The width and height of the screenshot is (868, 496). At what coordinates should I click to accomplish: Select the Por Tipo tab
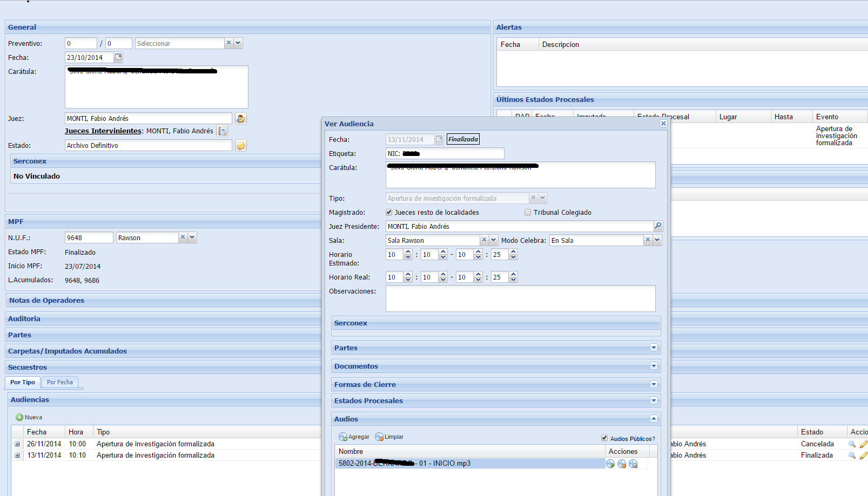[x=23, y=382]
